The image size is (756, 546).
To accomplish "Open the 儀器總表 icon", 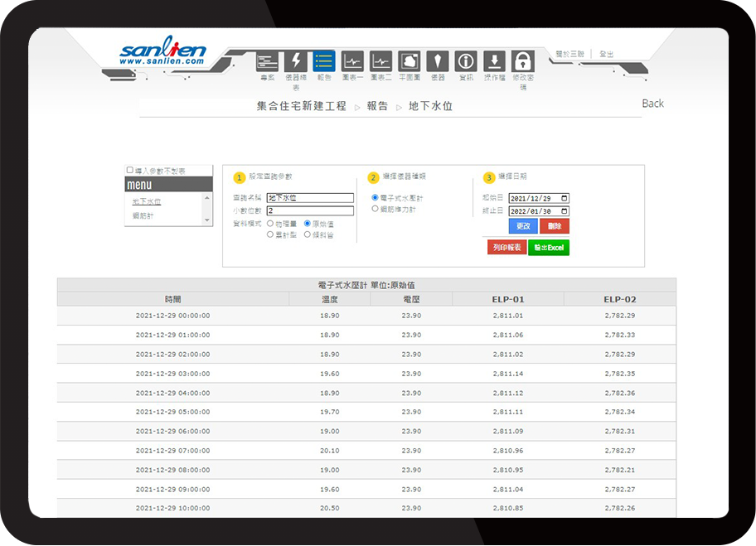I will (x=295, y=62).
